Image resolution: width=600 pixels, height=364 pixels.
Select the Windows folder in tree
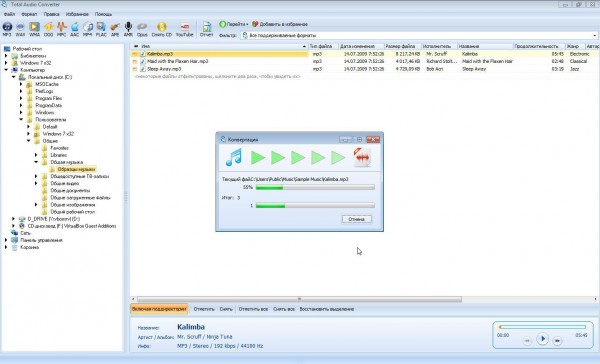(x=44, y=113)
